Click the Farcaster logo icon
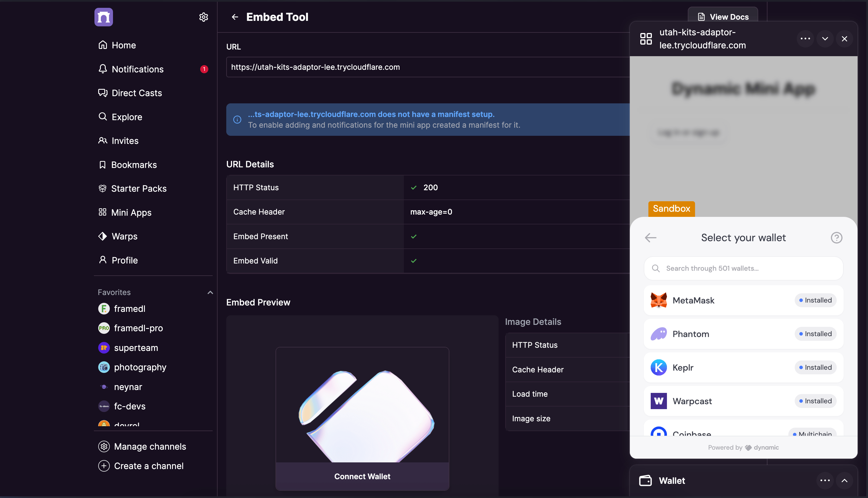868x498 pixels. [104, 17]
